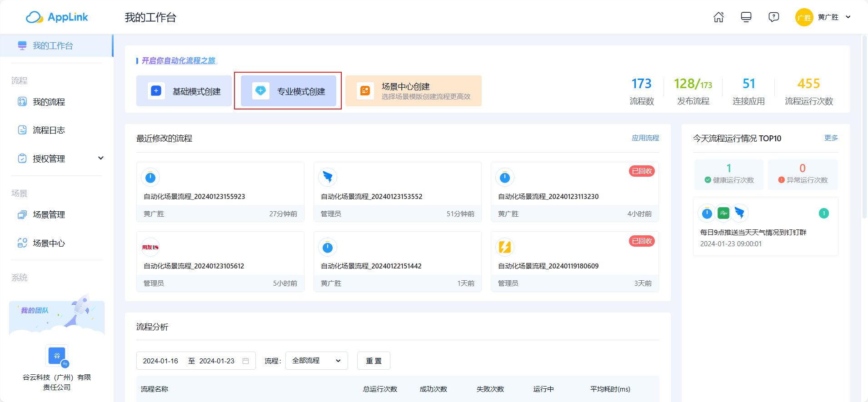
Task: Click 场景中心创建 card
Action: coord(414,91)
